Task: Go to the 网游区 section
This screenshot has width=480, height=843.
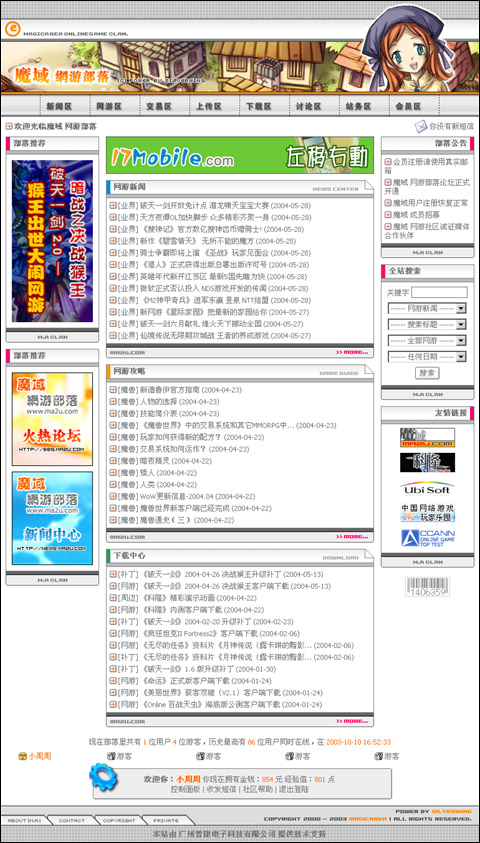Action: [x=109, y=106]
